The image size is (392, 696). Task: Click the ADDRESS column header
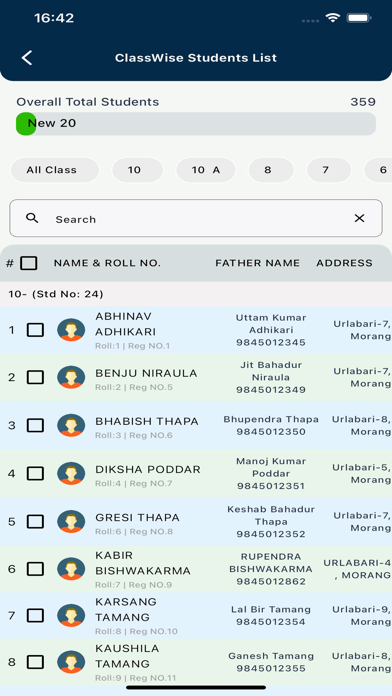[344, 263]
